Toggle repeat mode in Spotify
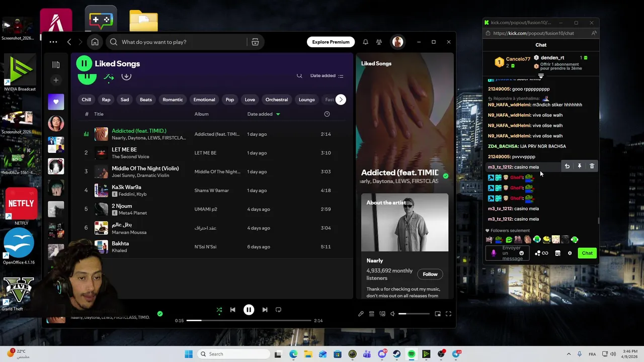The image size is (644, 362). (x=278, y=310)
